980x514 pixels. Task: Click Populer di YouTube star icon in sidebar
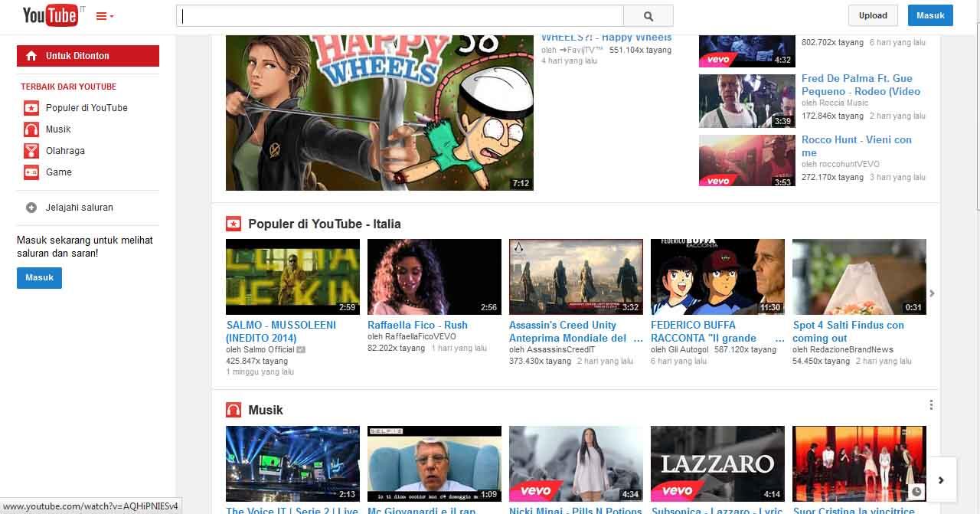pyautogui.click(x=31, y=108)
